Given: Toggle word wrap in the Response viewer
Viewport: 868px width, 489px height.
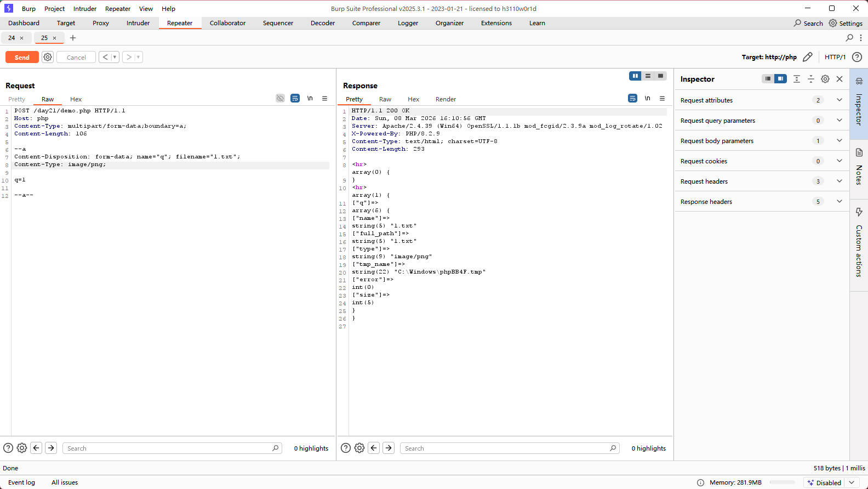Looking at the screenshot, I should (x=632, y=98).
